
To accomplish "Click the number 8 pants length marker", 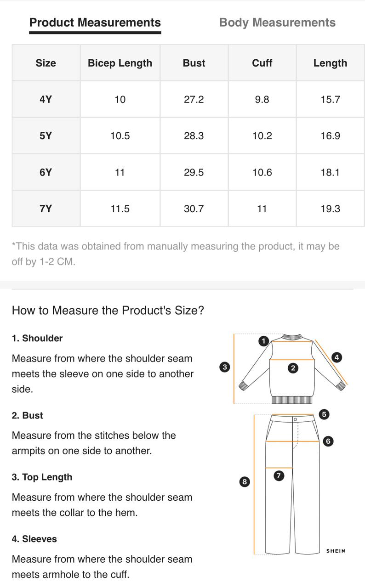I will (245, 481).
